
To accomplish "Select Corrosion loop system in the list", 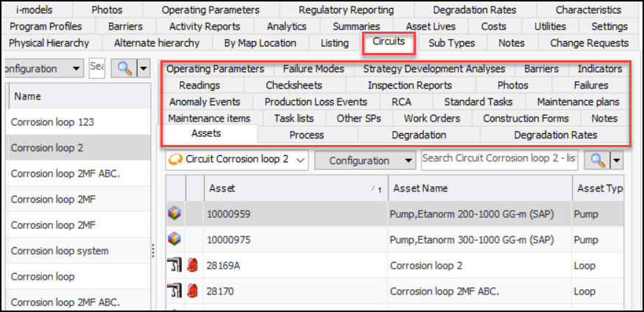I will (x=59, y=251).
